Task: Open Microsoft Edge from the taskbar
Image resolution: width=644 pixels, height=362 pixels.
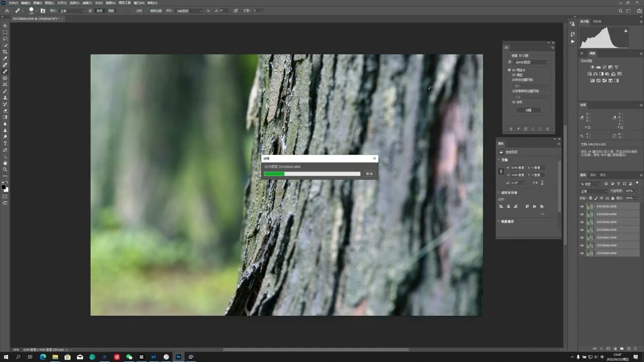Action: [43, 357]
